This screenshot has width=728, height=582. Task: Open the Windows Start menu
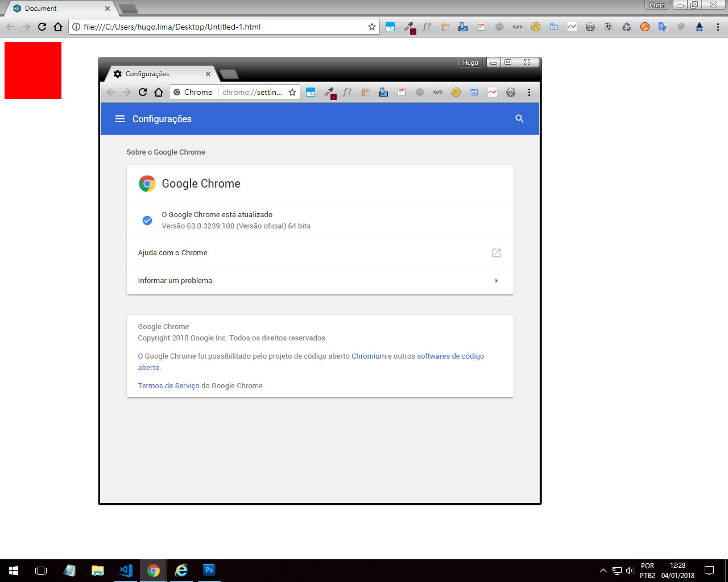[x=14, y=571]
